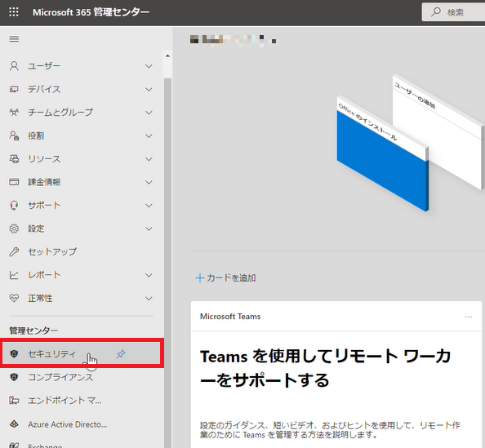This screenshot has height=448, width=485.
Task: Click the サポート headset icon
Action: (14, 206)
